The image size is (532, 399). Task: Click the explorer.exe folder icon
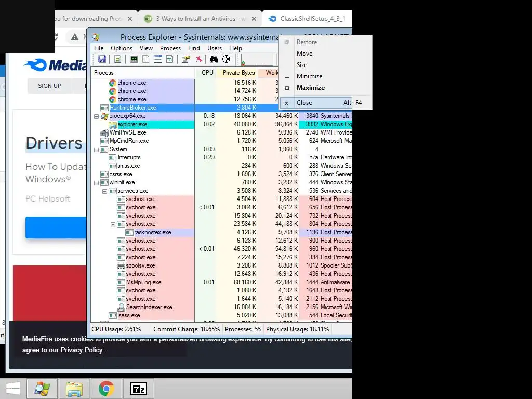[113, 125]
